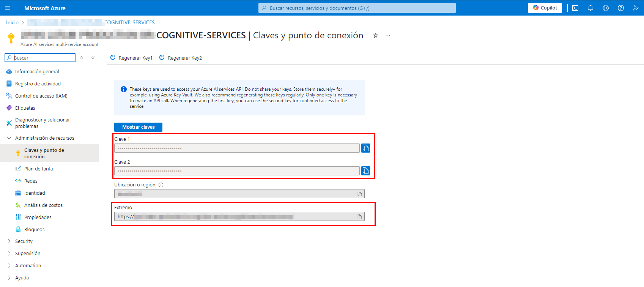Screen dimensions: 644x287
Task: Click Mostrar claves button
Action: coord(138,127)
